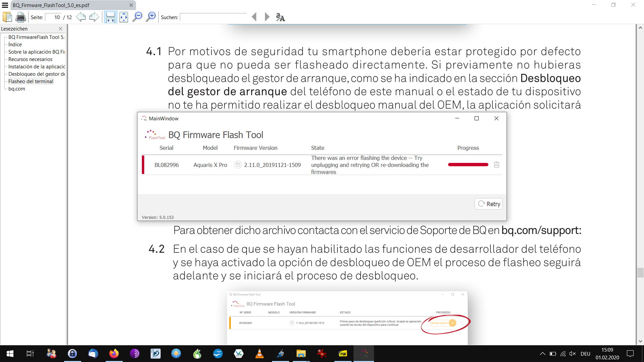The height and width of the screenshot is (362, 644).
Task: Select fit single page view icon
Action: coord(124,17)
